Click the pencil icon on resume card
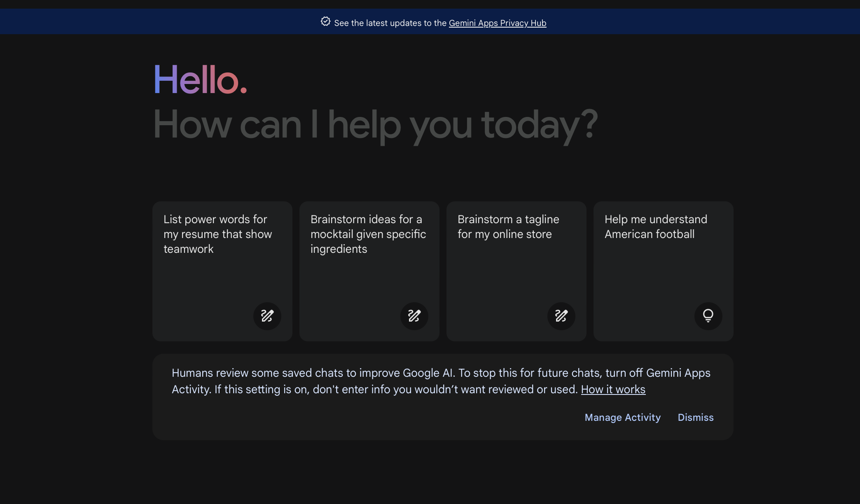Image resolution: width=860 pixels, height=504 pixels. point(267,316)
